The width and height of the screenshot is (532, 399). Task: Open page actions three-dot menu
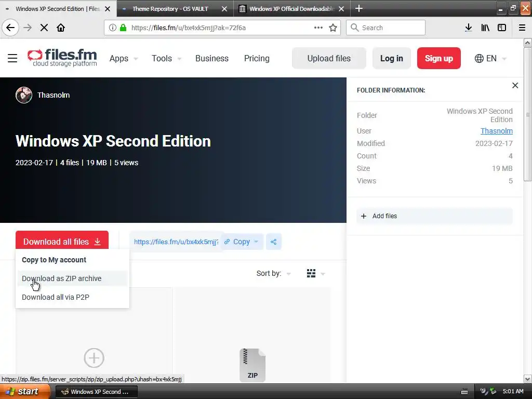point(318,28)
